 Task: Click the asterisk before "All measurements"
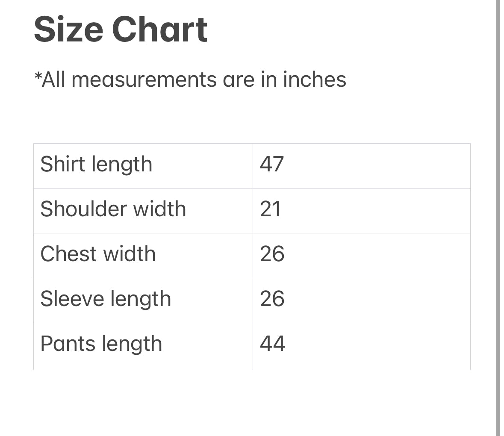click(38, 76)
